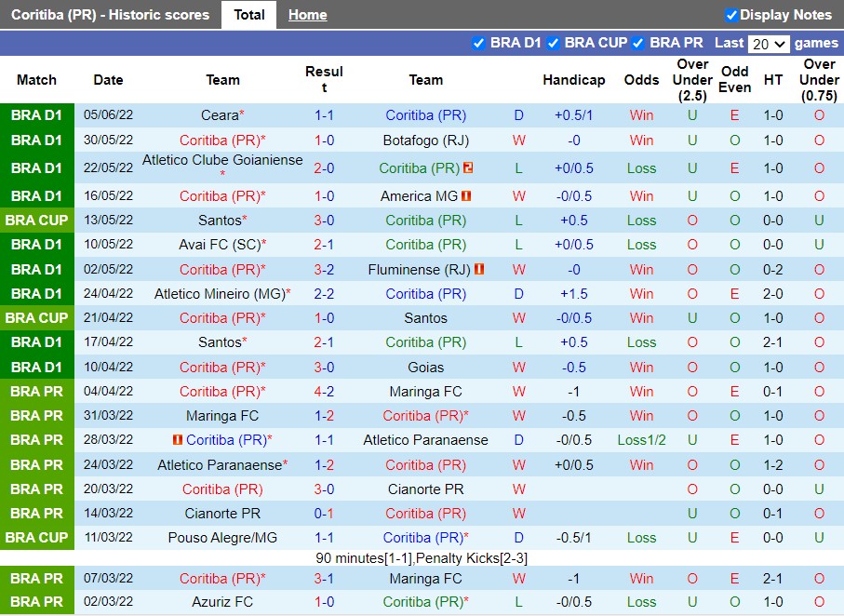Disable the BRA CUP filter checkbox
844x616 pixels.
click(x=553, y=43)
